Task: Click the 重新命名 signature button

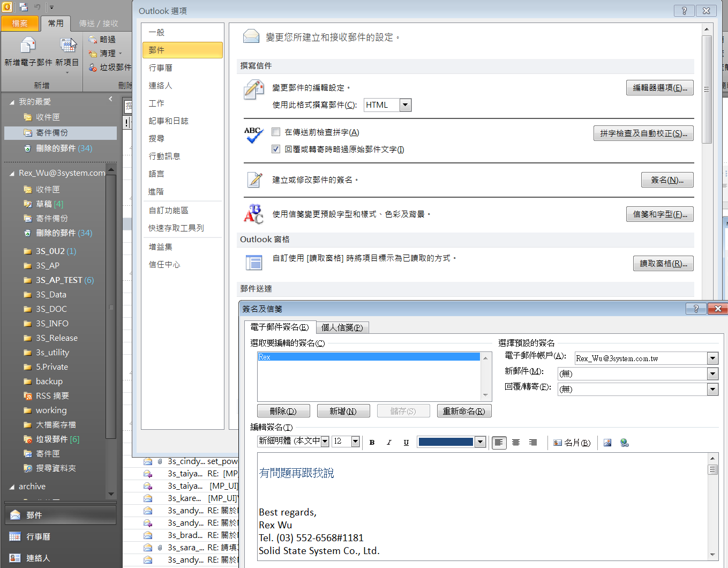Action: pyautogui.click(x=464, y=411)
